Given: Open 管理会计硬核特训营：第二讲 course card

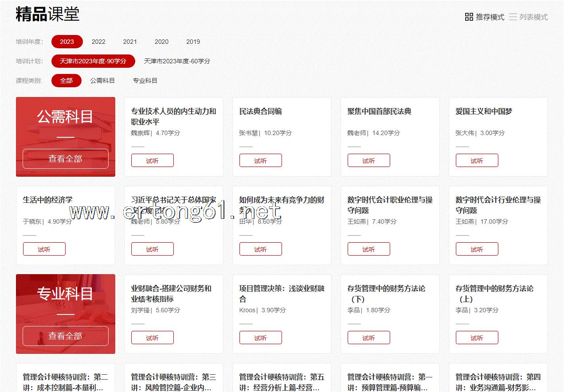Looking at the screenshot, I should coord(66,381).
